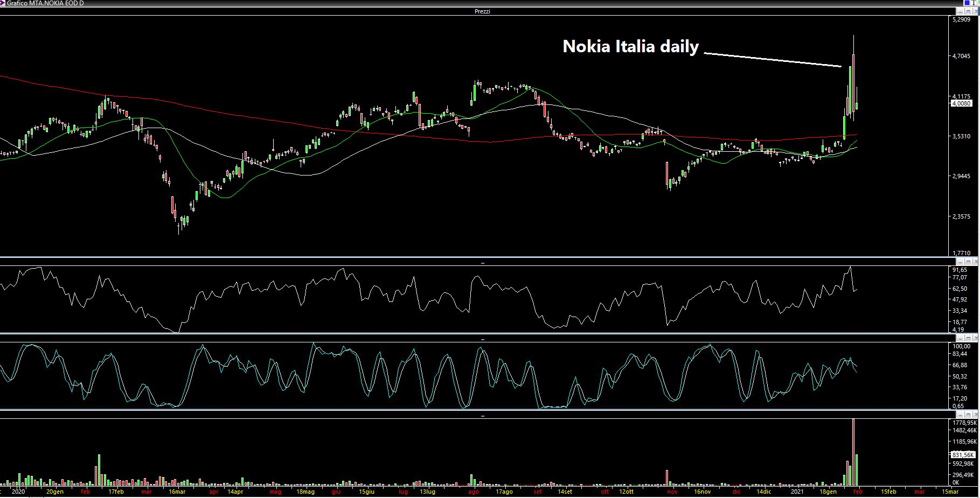Click the 47,92 oscillator scale value
The image size is (980, 498).
[960, 300]
